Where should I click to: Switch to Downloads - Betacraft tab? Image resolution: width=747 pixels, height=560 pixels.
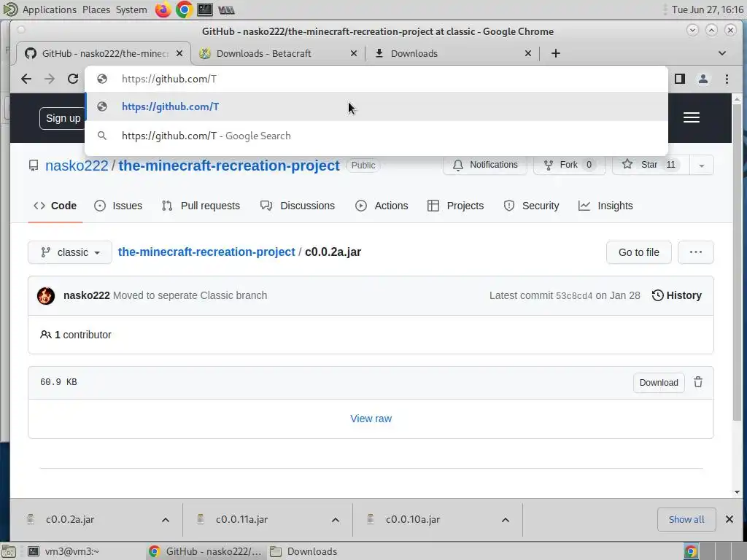278,53
